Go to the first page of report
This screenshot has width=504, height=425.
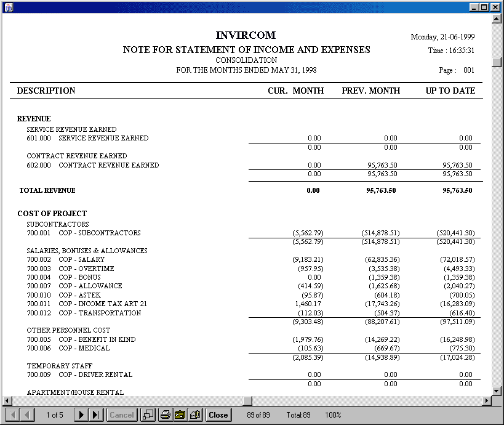12,415
